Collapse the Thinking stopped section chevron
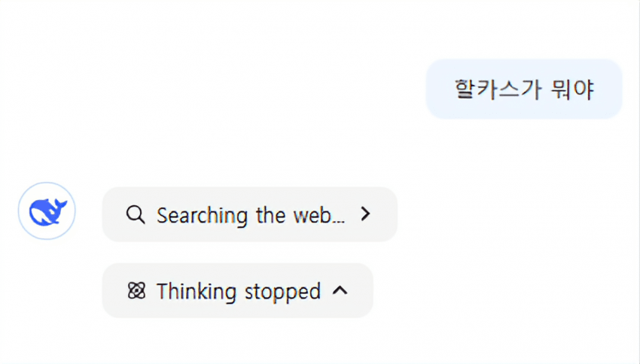This screenshot has height=364, width=640. [x=340, y=290]
